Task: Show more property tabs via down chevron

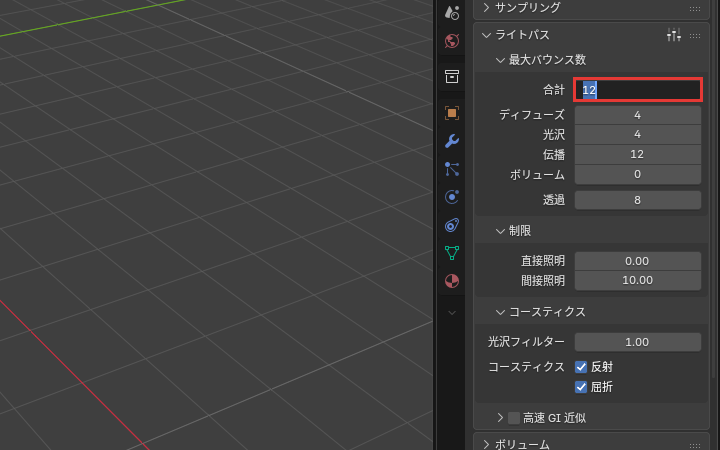Action: [x=452, y=313]
